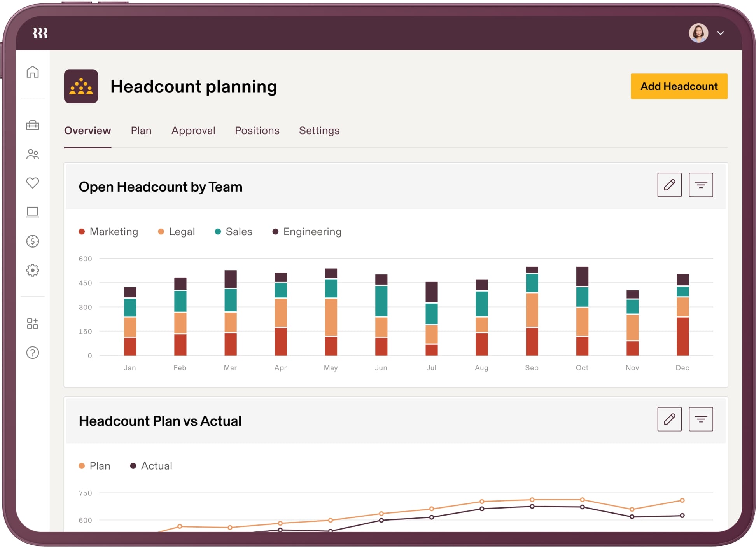Expand the account dropdown chevron

pyautogui.click(x=720, y=33)
